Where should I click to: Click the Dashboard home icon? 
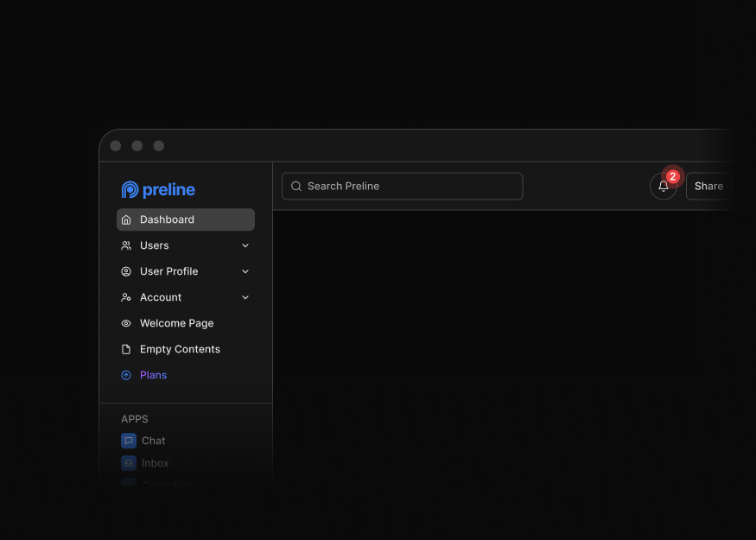click(126, 219)
